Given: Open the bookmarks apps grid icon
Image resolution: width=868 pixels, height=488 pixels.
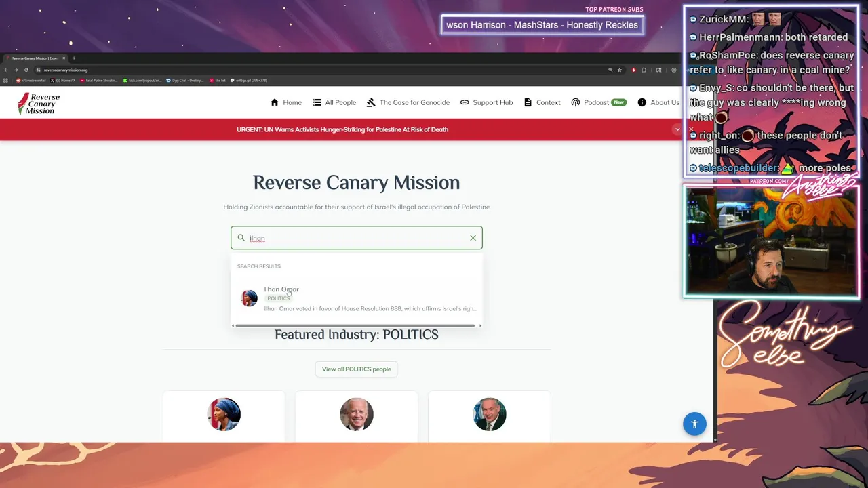Looking at the screenshot, I should pyautogui.click(x=6, y=80).
